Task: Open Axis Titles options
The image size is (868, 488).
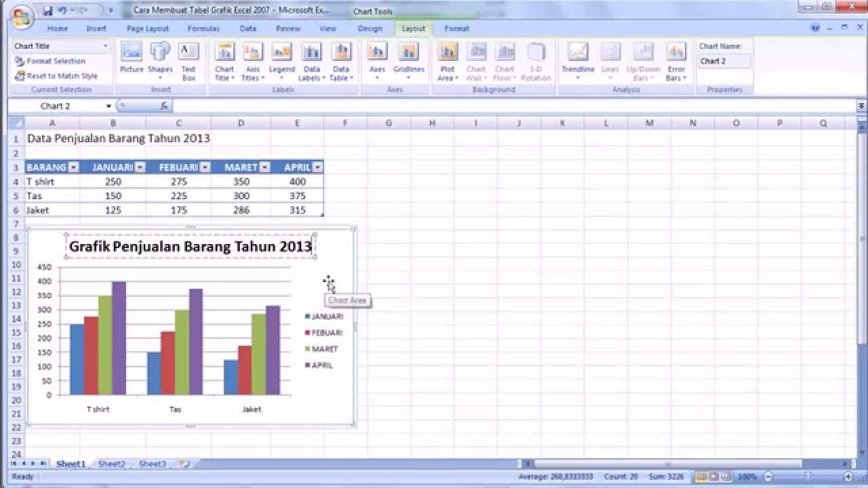Action: (253, 62)
